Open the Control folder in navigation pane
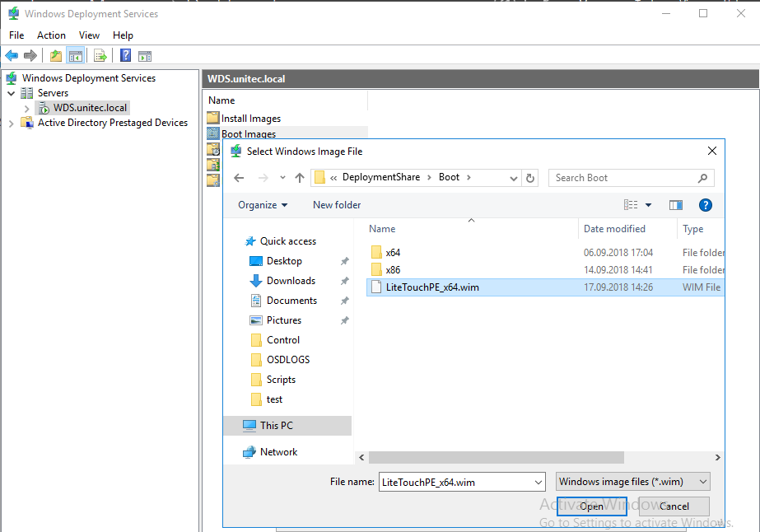 point(283,340)
